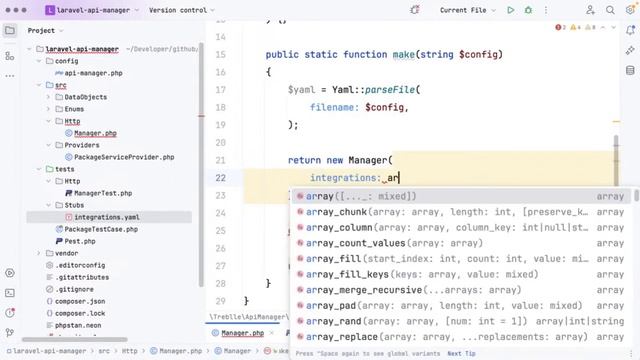Open the Git tool window icon
This screenshot has width=640, height=360.
click(x=10, y=333)
